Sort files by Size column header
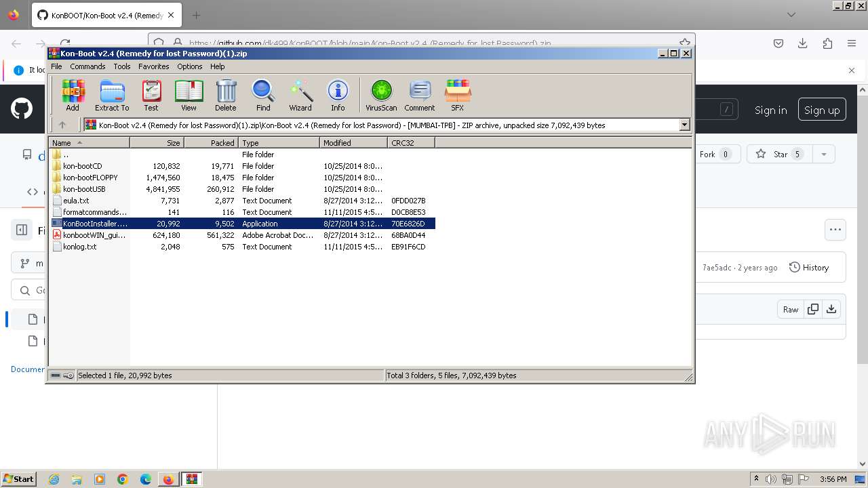The height and width of the screenshot is (488, 868). click(x=157, y=143)
